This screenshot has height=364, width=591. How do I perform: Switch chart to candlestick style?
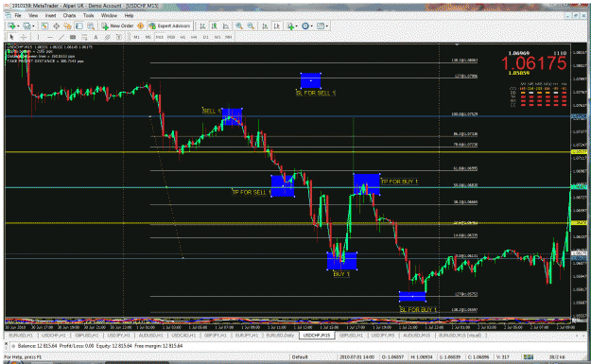pyautogui.click(x=214, y=26)
